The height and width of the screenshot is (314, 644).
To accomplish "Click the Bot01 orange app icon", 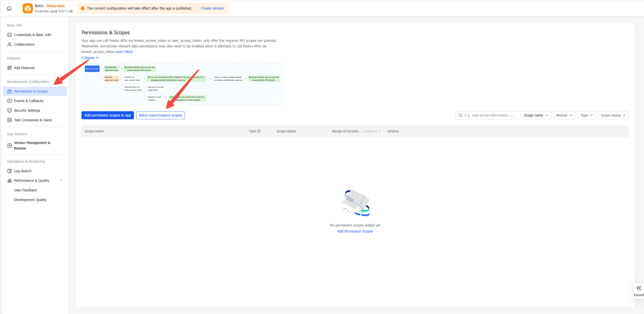I will (x=28, y=8).
